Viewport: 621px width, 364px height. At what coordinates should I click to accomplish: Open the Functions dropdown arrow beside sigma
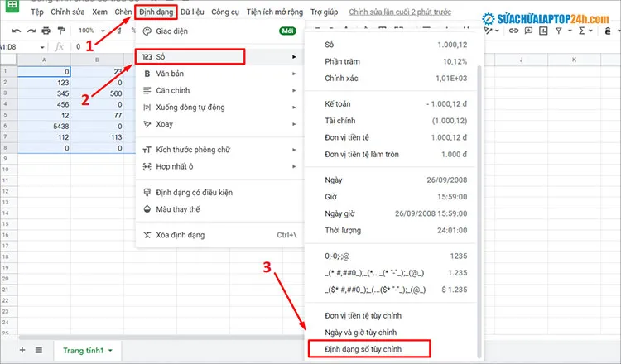pos(590,31)
